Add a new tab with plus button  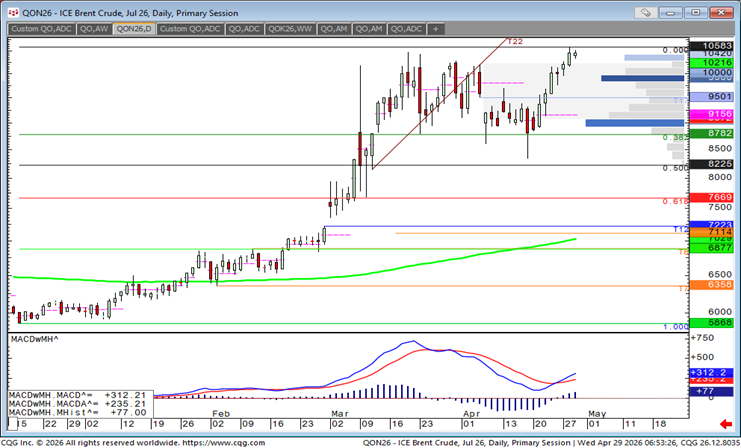tap(435, 29)
